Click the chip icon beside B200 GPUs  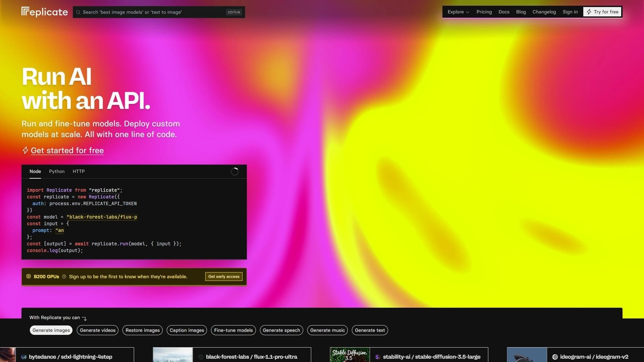click(29, 277)
